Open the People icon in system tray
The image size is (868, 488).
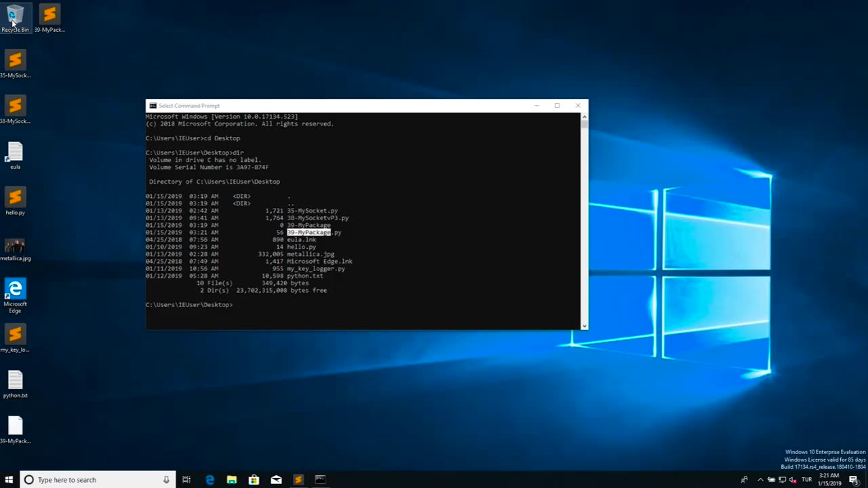(x=744, y=480)
